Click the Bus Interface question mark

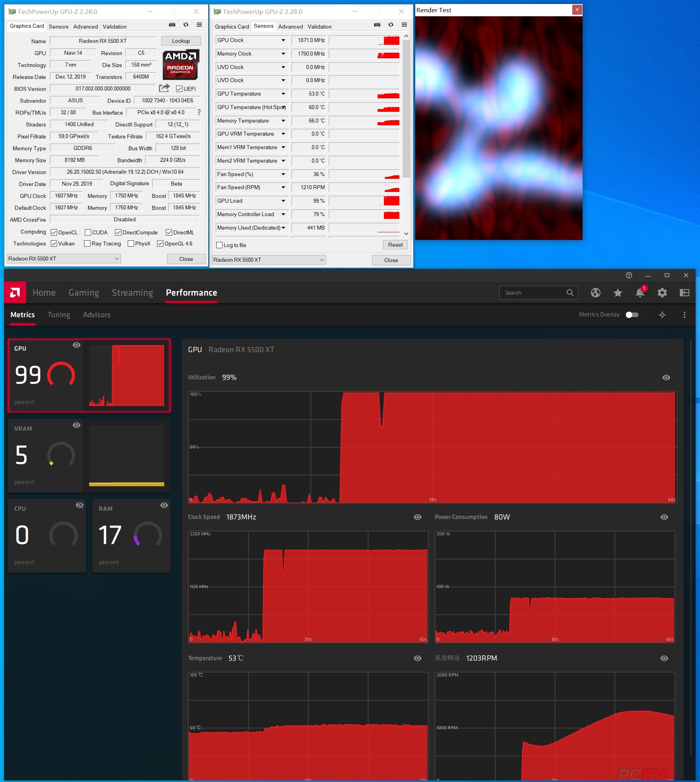(x=199, y=112)
